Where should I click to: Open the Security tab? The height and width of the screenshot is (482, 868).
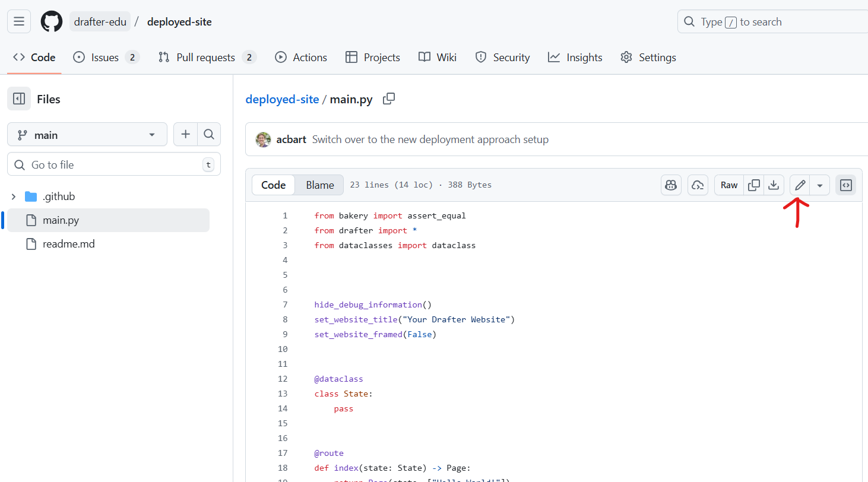click(x=502, y=58)
